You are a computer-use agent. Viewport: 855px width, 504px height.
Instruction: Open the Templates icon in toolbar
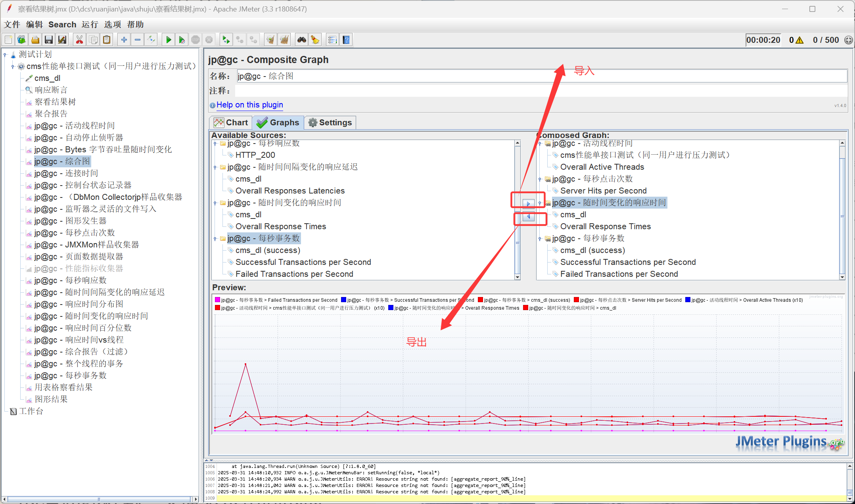coord(22,40)
